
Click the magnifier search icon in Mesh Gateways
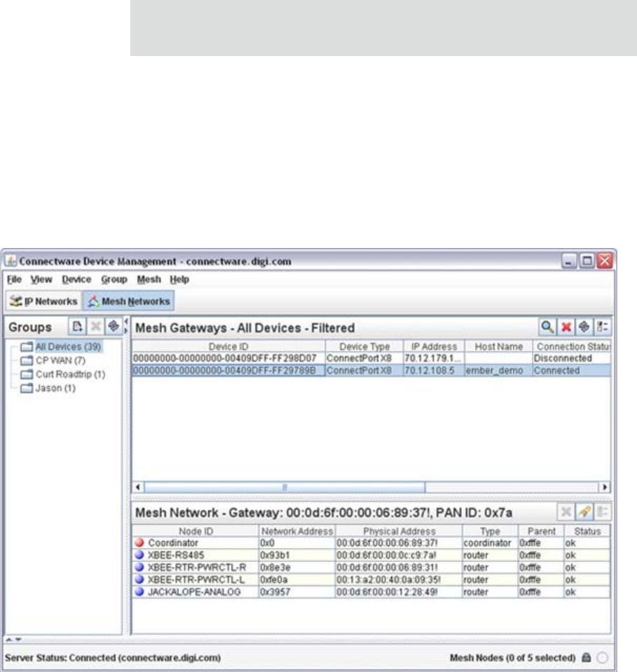click(547, 327)
